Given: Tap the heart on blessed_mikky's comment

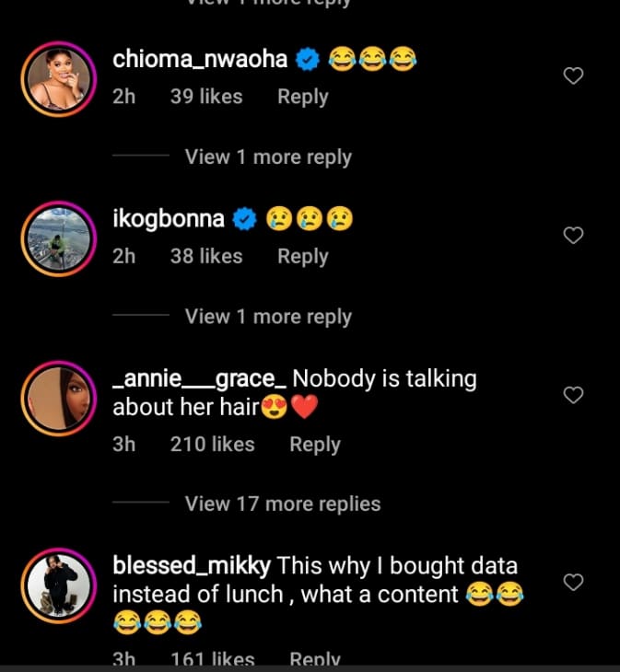Looking at the screenshot, I should click(x=573, y=582).
